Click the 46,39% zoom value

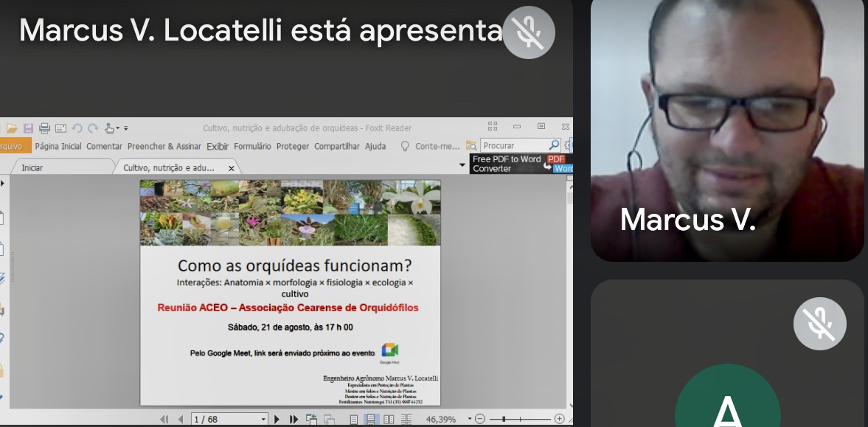[x=441, y=419]
